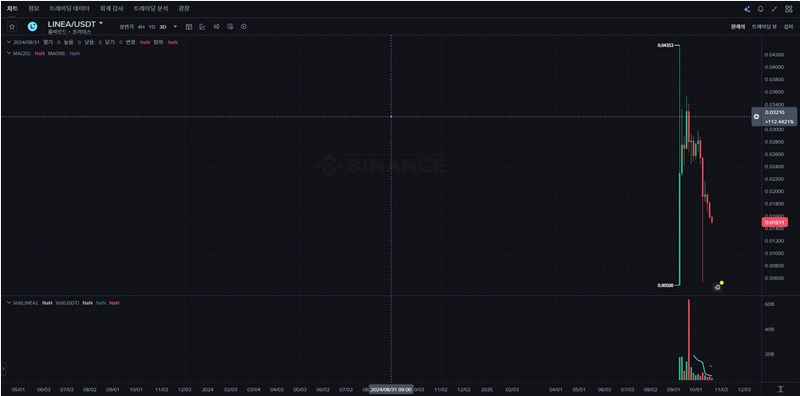Open the chart settings list icon
This screenshot has height=396, width=800.
tap(230, 27)
